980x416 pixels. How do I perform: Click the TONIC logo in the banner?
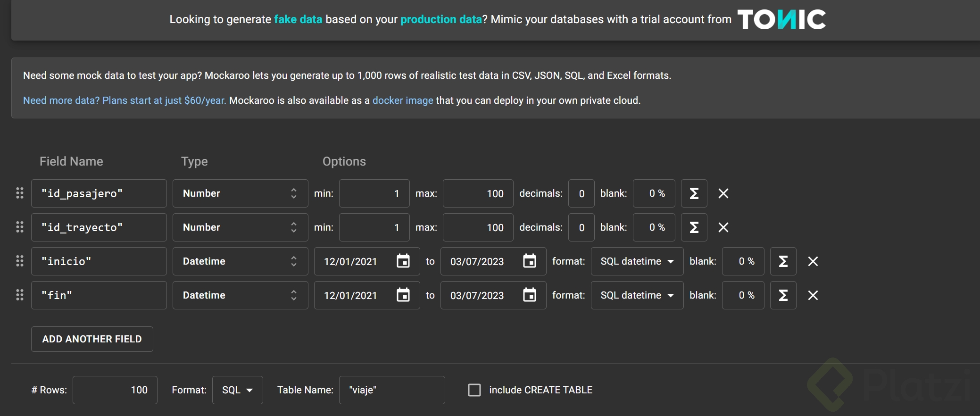[781, 19]
